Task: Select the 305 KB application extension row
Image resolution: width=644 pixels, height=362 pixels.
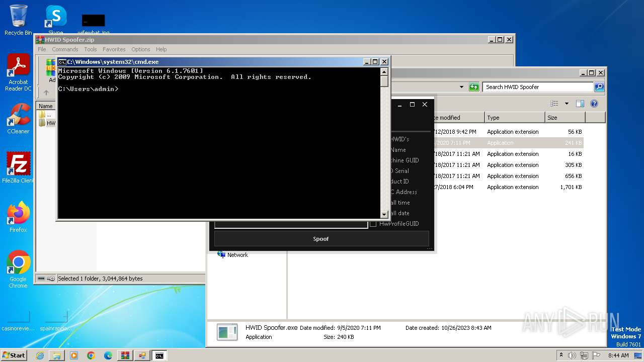Action: click(509, 165)
